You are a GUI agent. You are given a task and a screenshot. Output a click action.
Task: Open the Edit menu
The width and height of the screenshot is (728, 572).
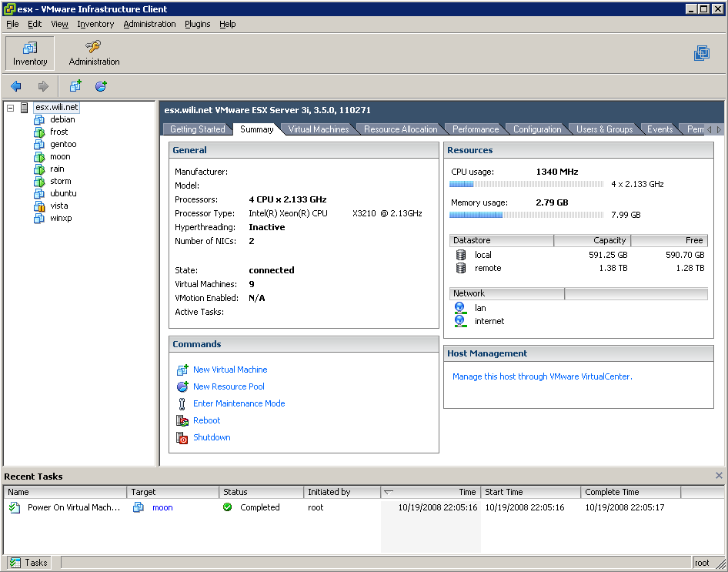(35, 24)
